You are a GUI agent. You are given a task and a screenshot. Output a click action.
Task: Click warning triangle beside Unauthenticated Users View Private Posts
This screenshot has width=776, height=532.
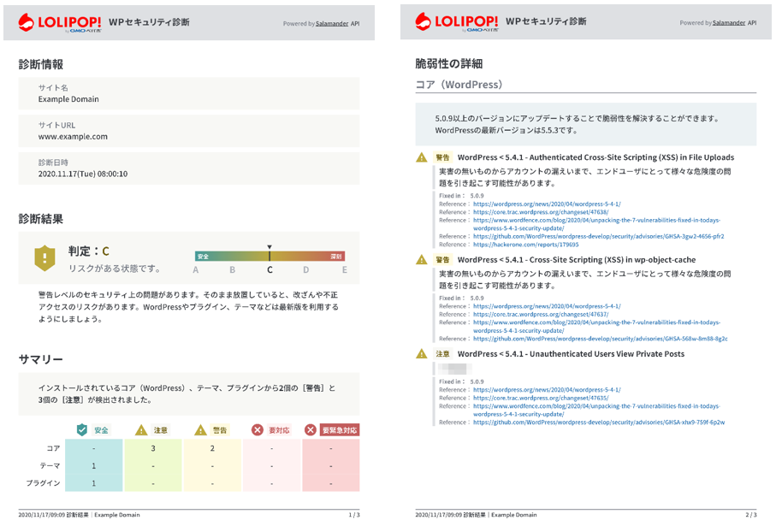[422, 354]
